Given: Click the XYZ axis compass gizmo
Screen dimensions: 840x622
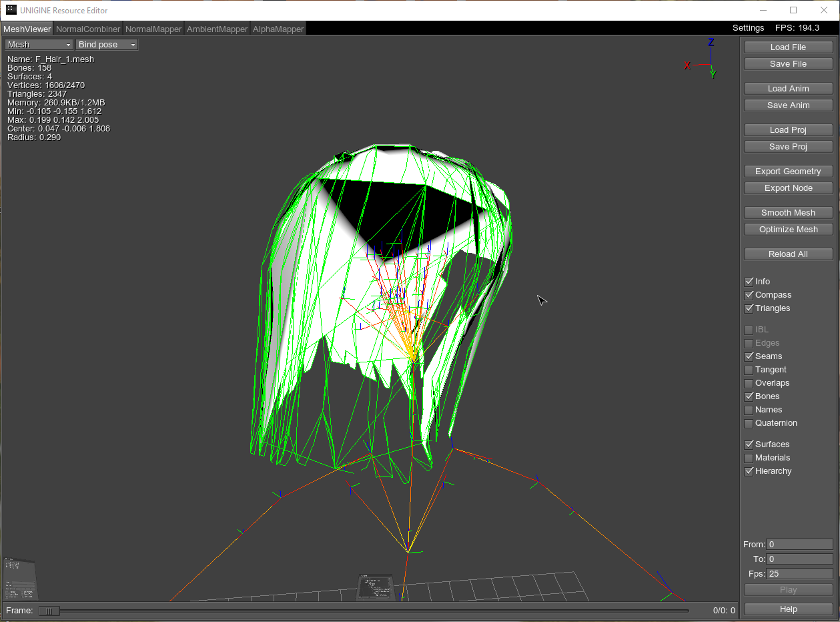Looking at the screenshot, I should pos(706,60).
